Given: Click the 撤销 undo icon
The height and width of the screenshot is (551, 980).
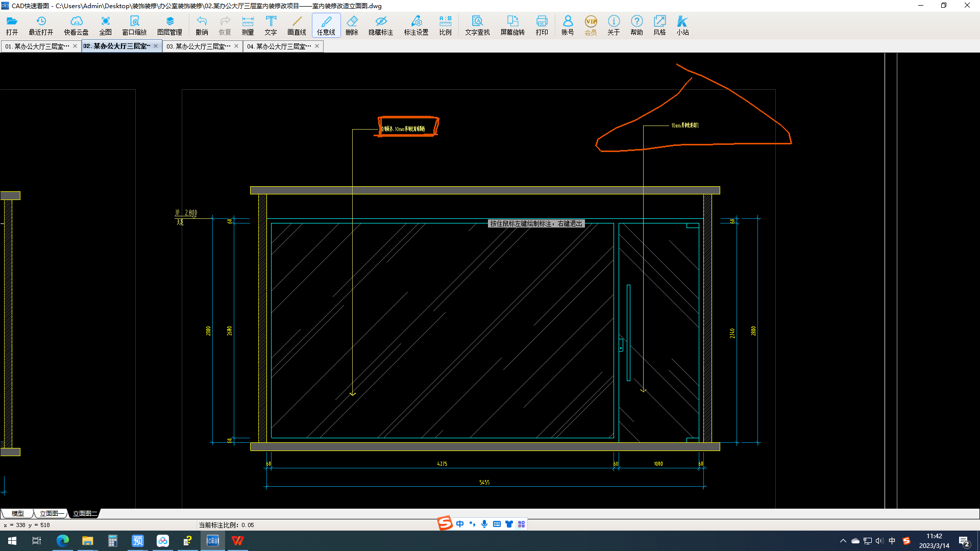Looking at the screenshot, I should click(202, 26).
